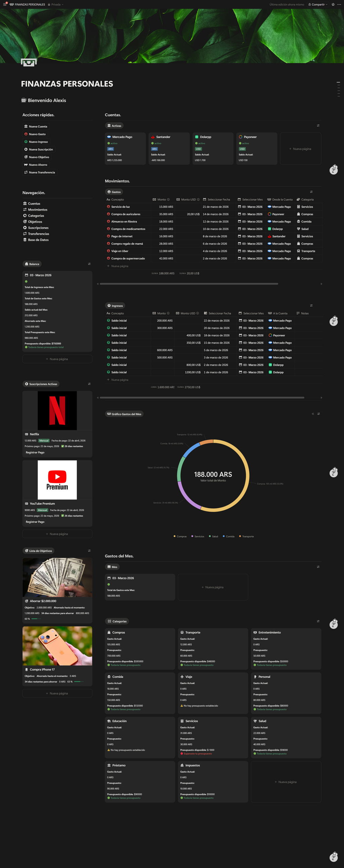Viewport: 344px width, 868px height.
Task: Select the Balance view tab
Action: tap(32, 264)
